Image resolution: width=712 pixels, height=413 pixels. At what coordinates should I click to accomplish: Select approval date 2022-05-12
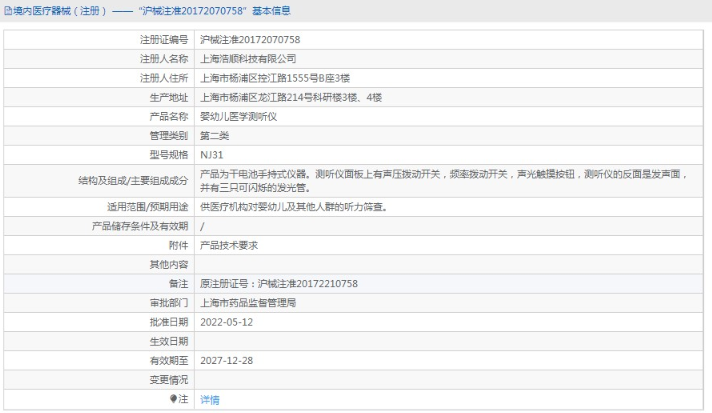pyautogui.click(x=227, y=322)
